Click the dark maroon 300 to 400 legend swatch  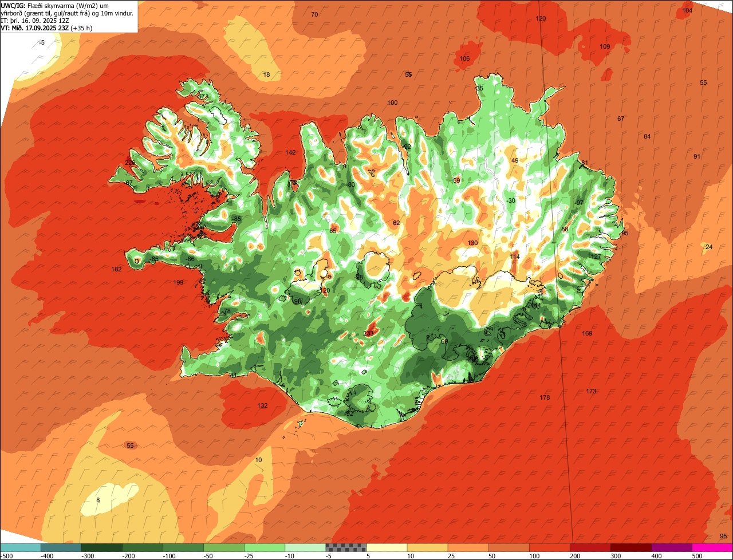click(x=631, y=547)
